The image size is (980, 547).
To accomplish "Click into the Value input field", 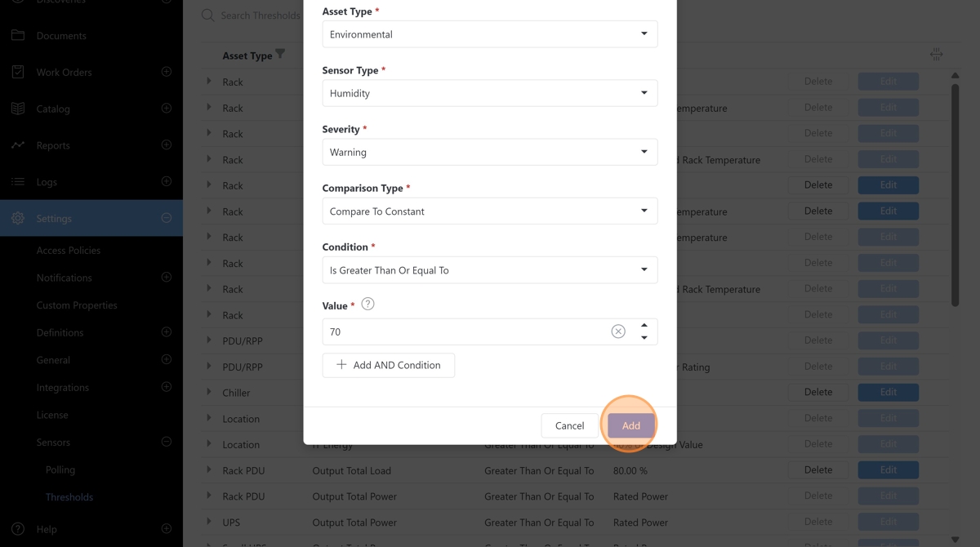I will (x=465, y=331).
